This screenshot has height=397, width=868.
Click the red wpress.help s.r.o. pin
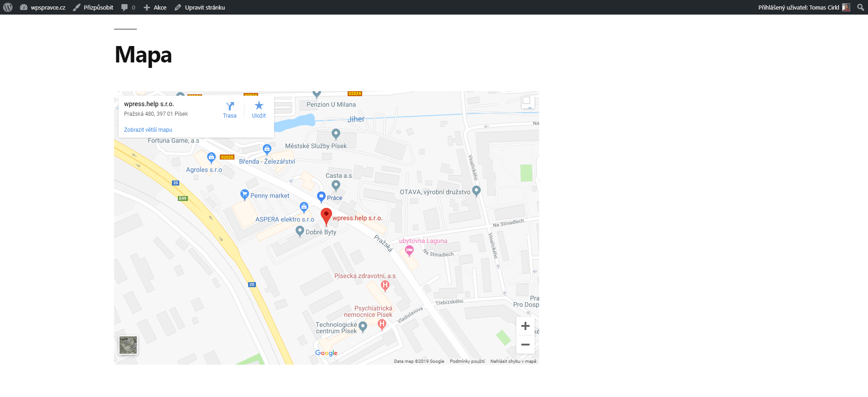[x=326, y=217]
